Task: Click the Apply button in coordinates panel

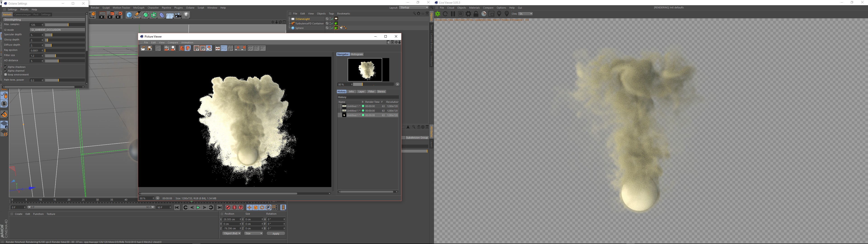Action: 276,234
